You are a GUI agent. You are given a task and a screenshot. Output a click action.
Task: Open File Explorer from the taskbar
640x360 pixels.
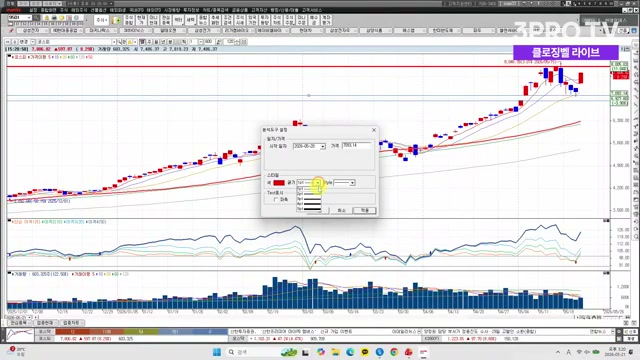pyautogui.click(x=336, y=352)
